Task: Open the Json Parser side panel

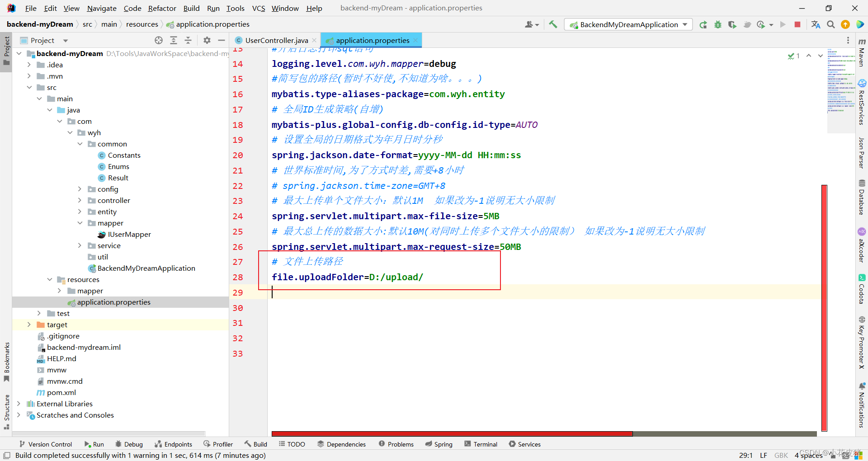Action: click(x=862, y=153)
